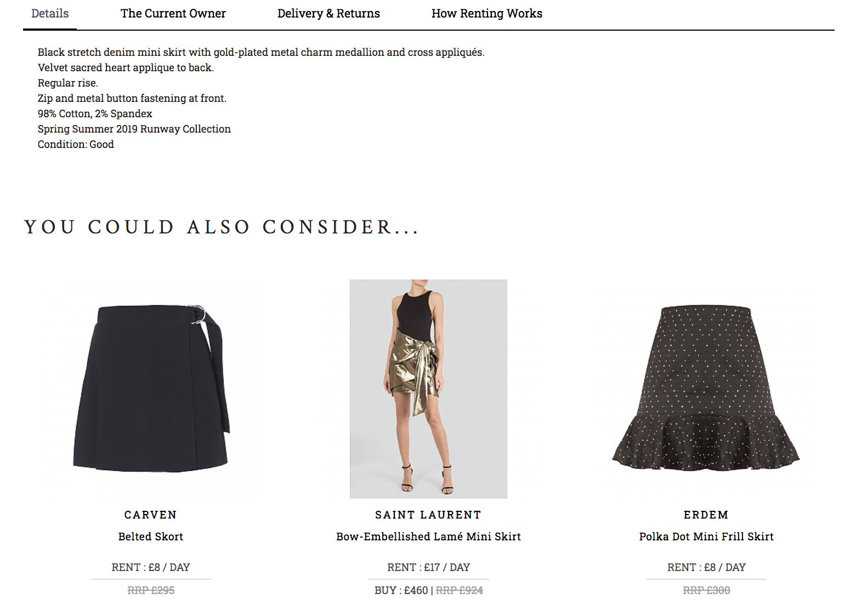Image resolution: width=850 pixels, height=616 pixels.
Task: Click the Saint Laurent rent £17 per day price
Action: point(428,567)
